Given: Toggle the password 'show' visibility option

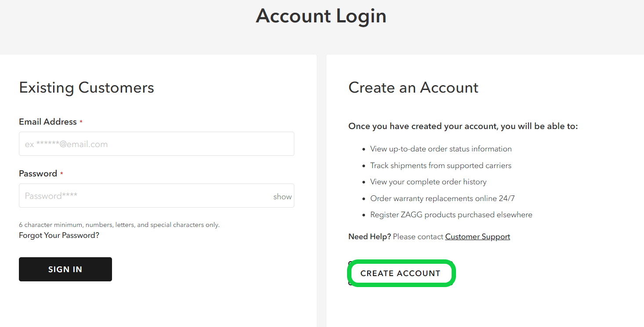Looking at the screenshot, I should (282, 197).
